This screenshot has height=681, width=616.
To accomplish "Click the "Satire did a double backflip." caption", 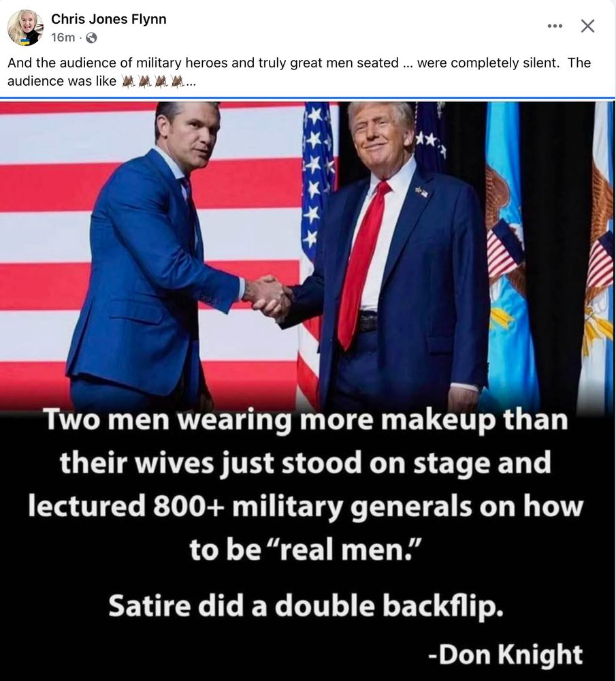I will pyautogui.click(x=306, y=605).
